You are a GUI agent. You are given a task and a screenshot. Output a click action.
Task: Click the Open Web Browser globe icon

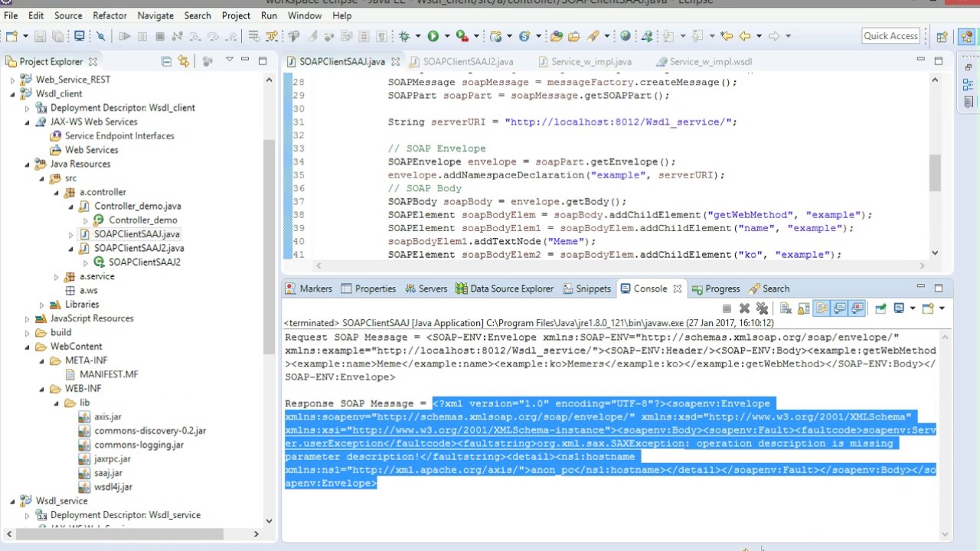pos(626,36)
